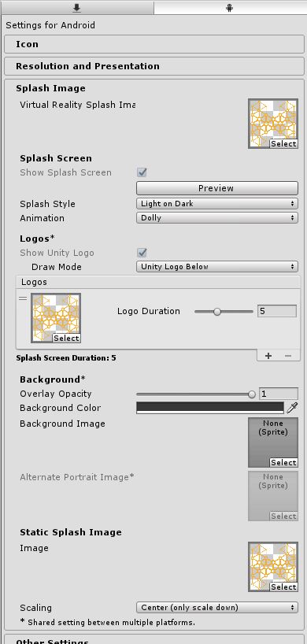The width and height of the screenshot is (307, 644).
Task: Collapse the Splash Image section header
Action: point(51,88)
